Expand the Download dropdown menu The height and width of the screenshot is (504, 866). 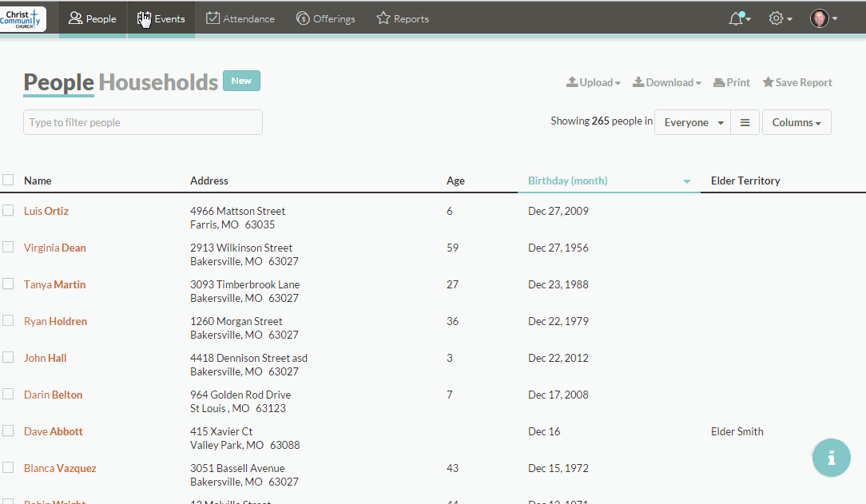point(666,82)
